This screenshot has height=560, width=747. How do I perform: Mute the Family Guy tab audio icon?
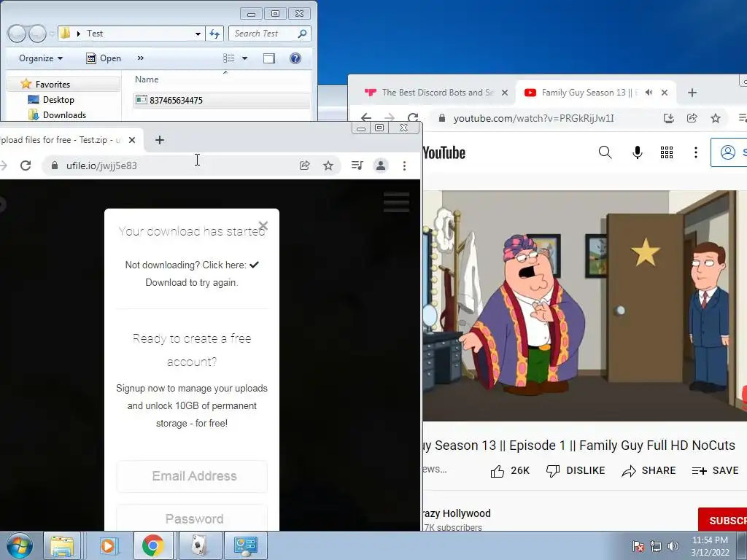coord(649,93)
